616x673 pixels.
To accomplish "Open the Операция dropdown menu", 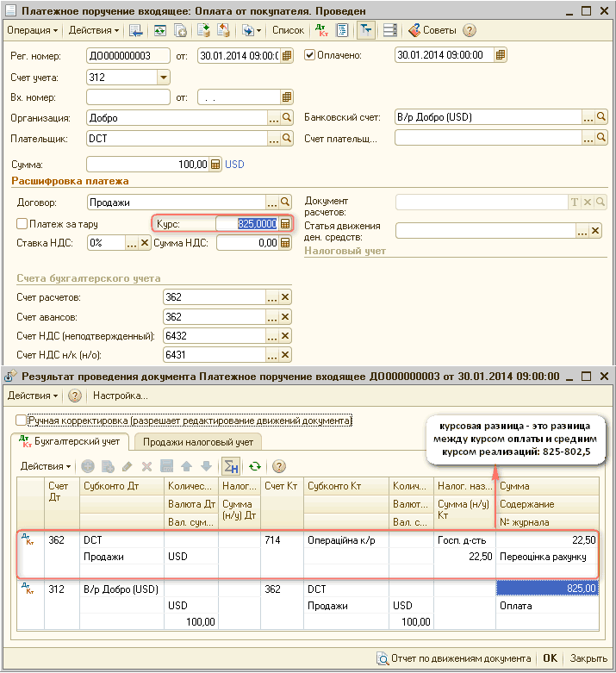I will [33, 30].
